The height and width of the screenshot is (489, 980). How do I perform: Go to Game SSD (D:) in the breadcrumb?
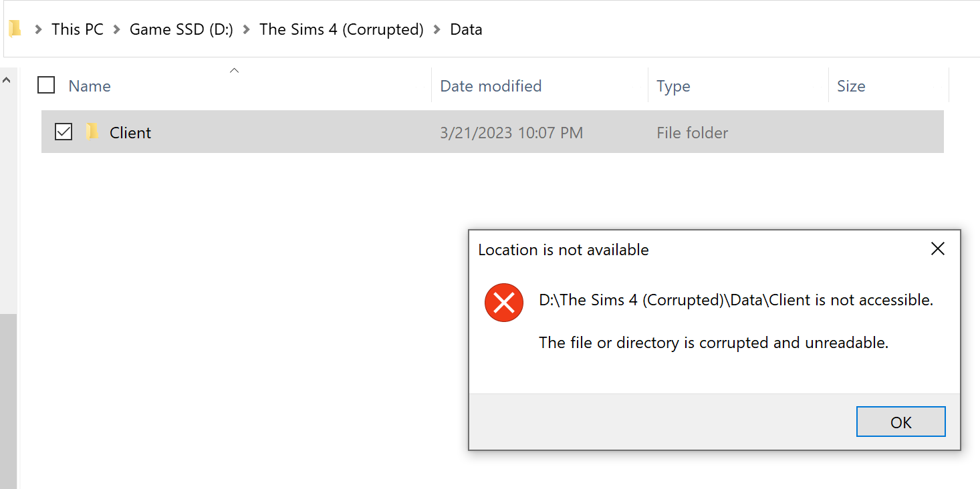coord(181,29)
